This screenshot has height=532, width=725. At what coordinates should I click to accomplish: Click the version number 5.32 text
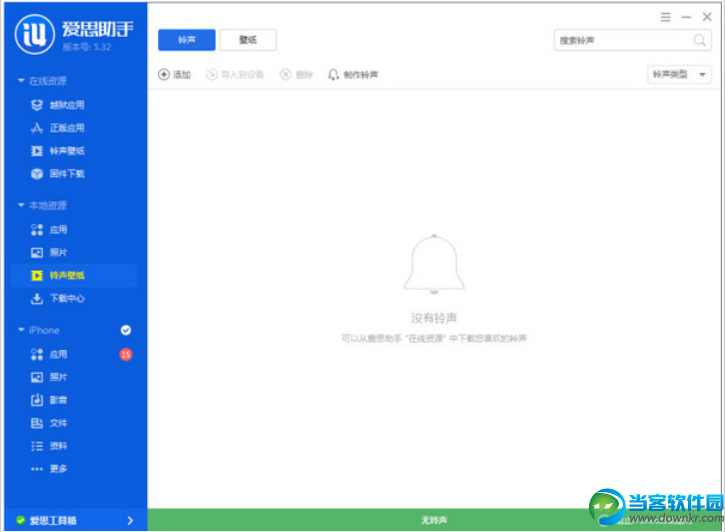pos(86,47)
